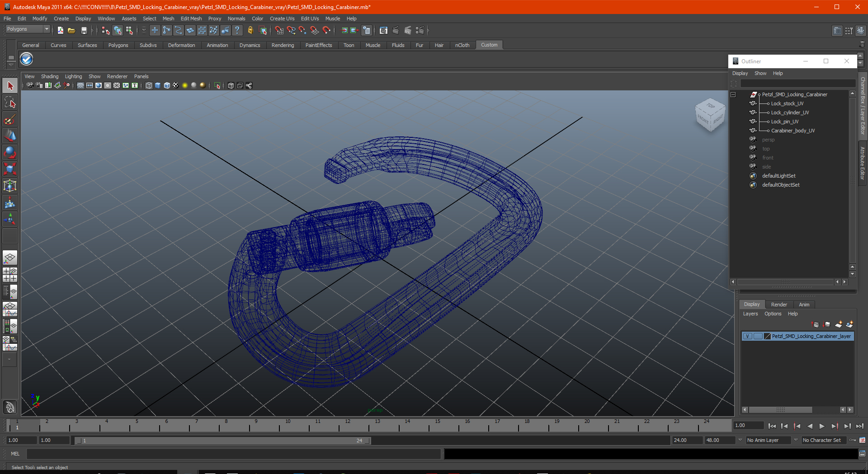Click the ViewCube in the viewport
This screenshot has height=474, width=868.
coord(710,115)
